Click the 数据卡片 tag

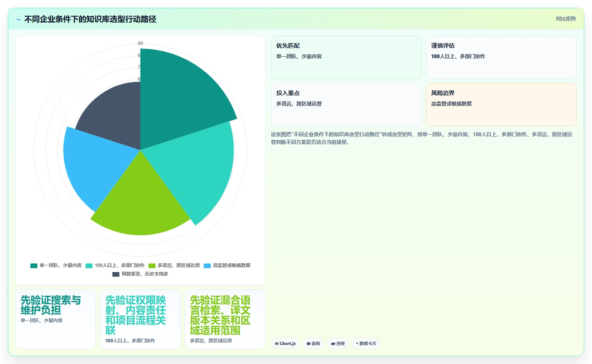pyautogui.click(x=366, y=343)
